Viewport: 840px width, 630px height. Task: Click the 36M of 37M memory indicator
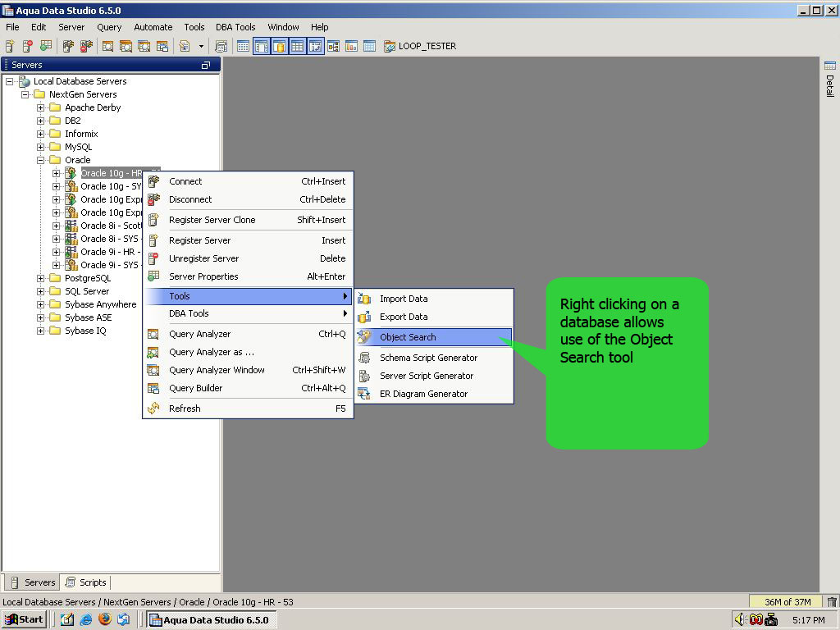787,601
